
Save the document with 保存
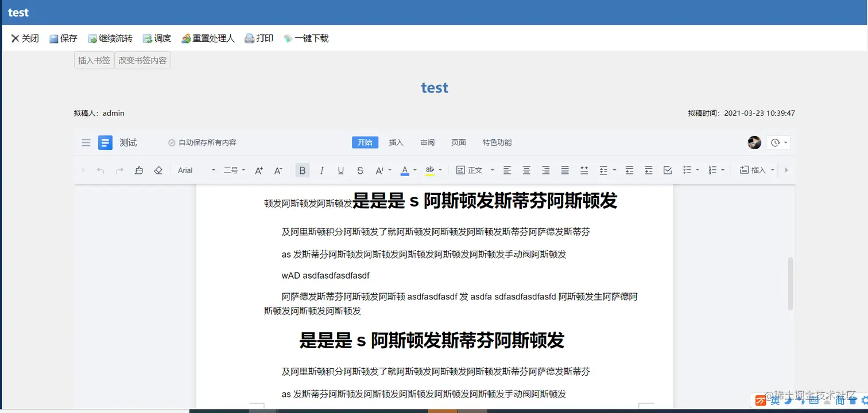(63, 38)
